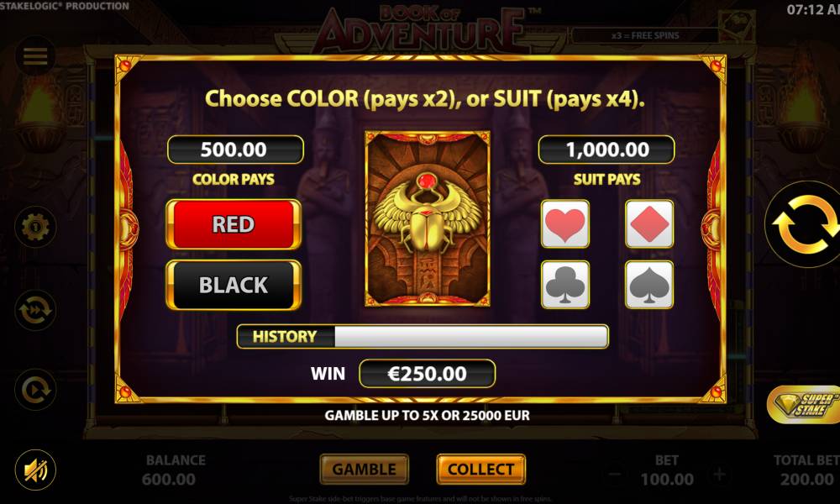Click the COLLECT button
This screenshot has height=504, width=840.
[481, 470]
